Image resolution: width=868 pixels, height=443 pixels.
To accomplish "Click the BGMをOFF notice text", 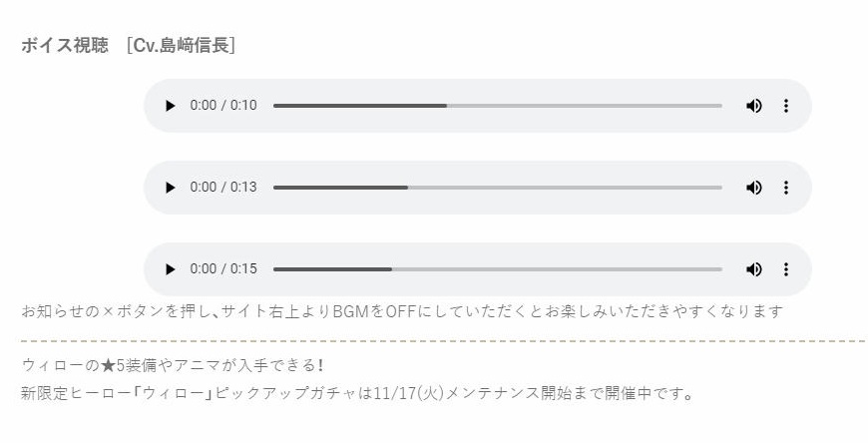I will (402, 311).
